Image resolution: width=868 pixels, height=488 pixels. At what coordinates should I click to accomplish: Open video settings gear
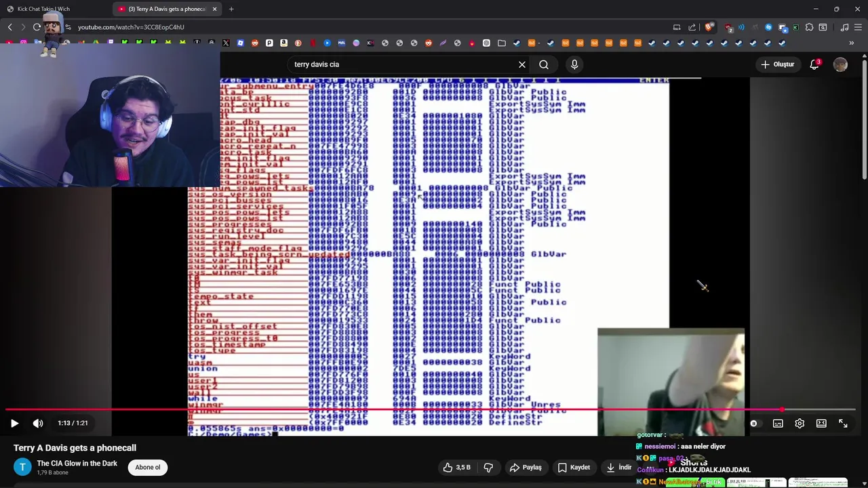(x=800, y=423)
